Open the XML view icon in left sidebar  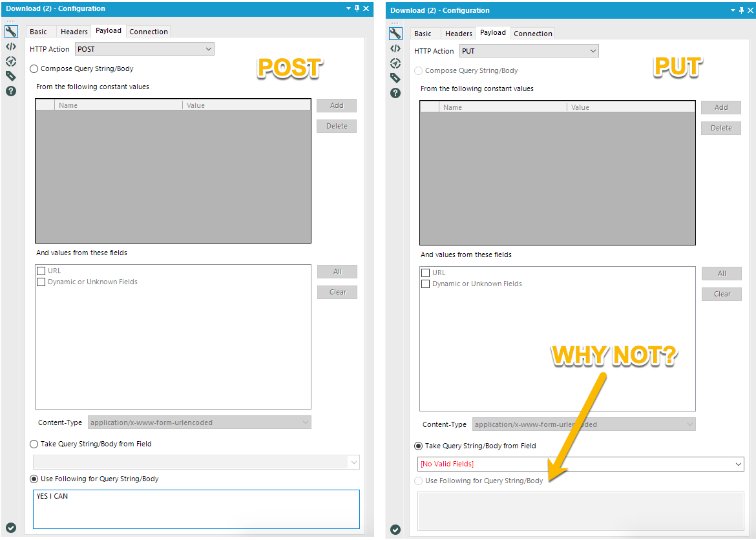point(10,46)
